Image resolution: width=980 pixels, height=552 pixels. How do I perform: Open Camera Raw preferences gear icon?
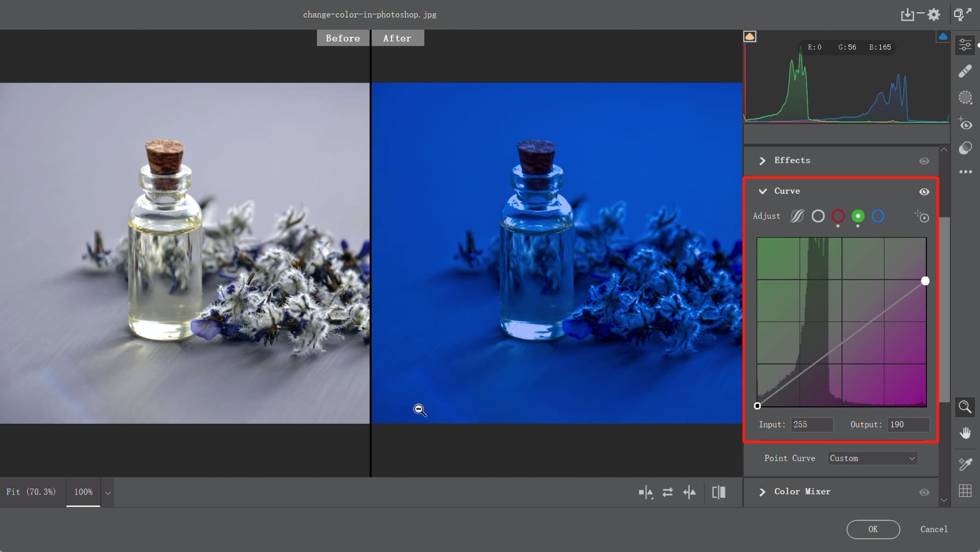934,15
